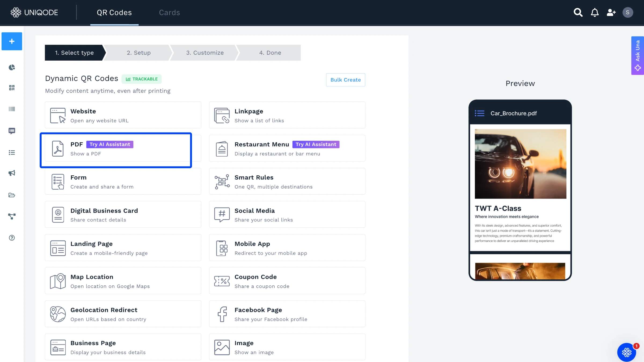Click the Coupon Code percent ticket icon
644x362 pixels.
point(222,281)
